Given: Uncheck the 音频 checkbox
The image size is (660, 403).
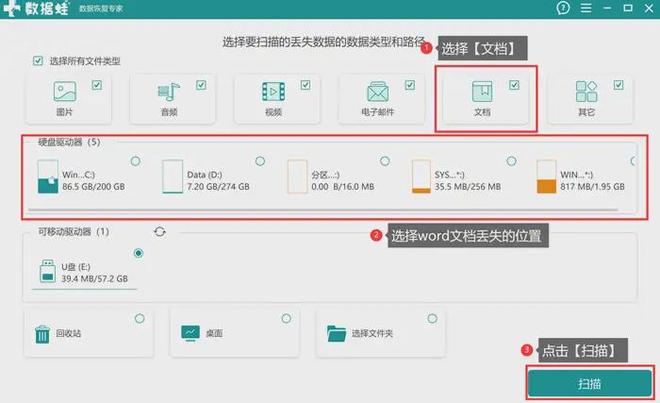Looking at the screenshot, I should pos(201,85).
